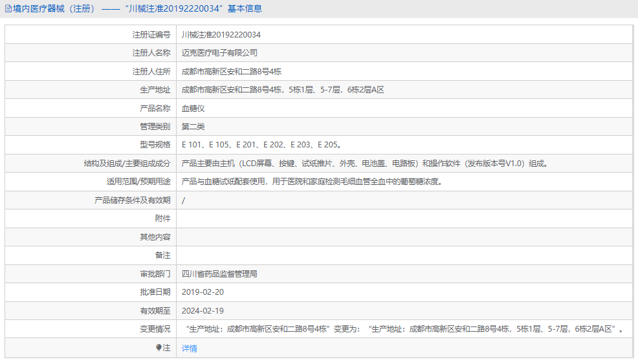Click the 生产地址 label
Screen dimensions: 638x364
[x=155, y=90]
